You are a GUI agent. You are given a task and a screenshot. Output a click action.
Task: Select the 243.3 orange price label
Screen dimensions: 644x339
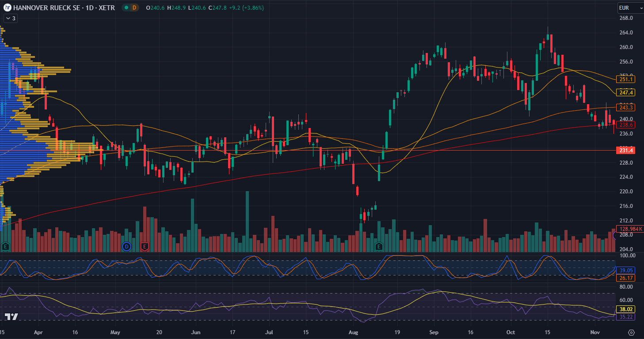625,108
